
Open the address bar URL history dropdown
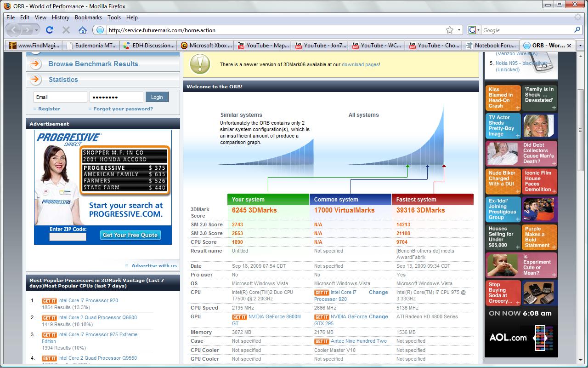coord(459,30)
